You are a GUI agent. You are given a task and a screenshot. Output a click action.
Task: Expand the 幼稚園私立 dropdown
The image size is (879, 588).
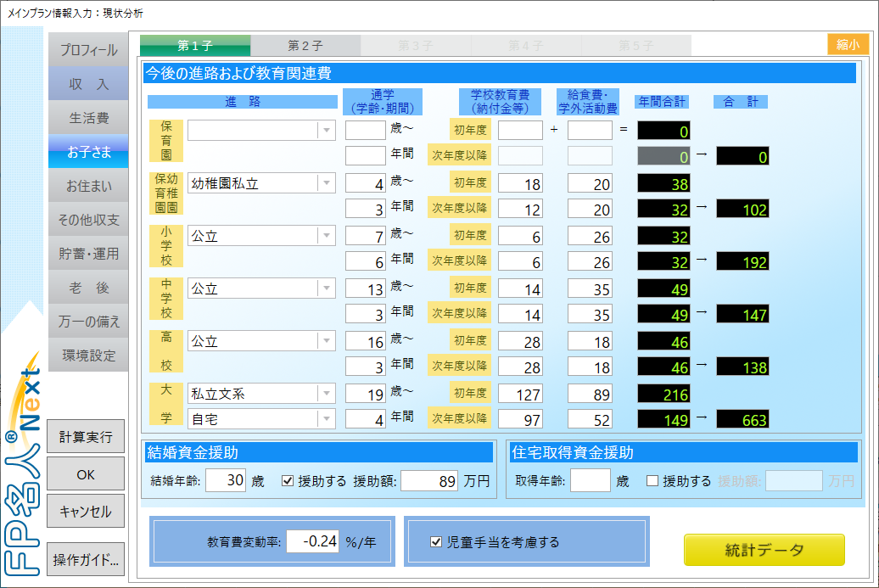tap(326, 183)
